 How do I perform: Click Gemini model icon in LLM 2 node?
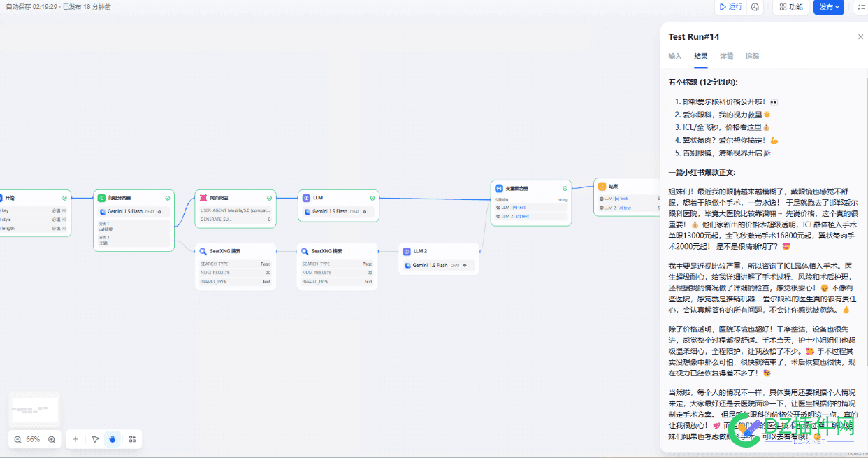point(408,266)
